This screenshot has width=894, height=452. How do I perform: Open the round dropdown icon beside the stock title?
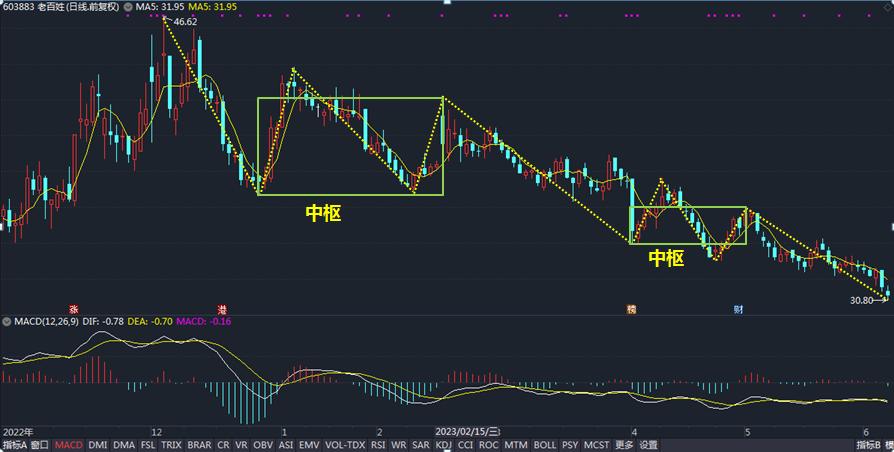pyautogui.click(x=128, y=7)
